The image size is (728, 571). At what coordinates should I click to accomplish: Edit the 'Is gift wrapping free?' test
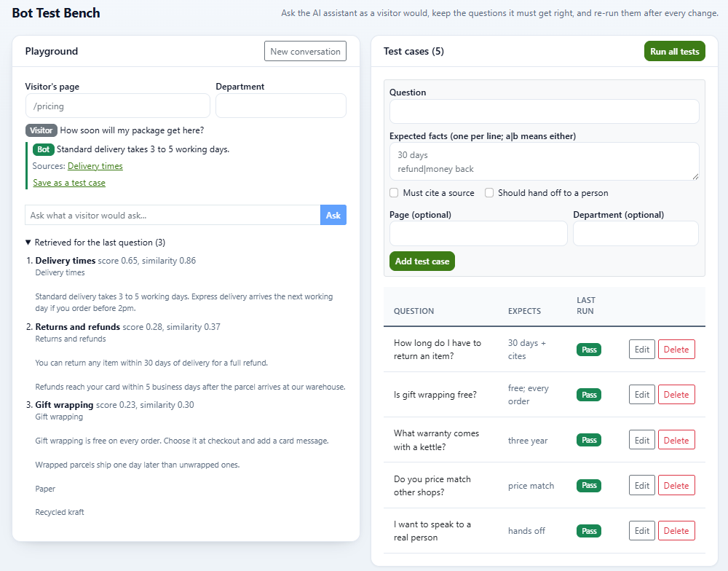[641, 395]
